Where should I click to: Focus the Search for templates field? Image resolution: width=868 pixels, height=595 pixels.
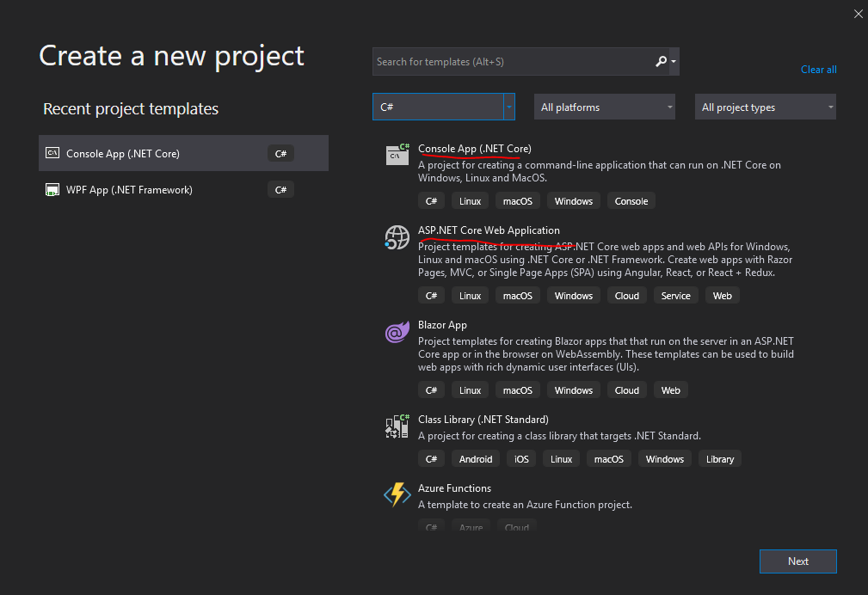point(514,61)
